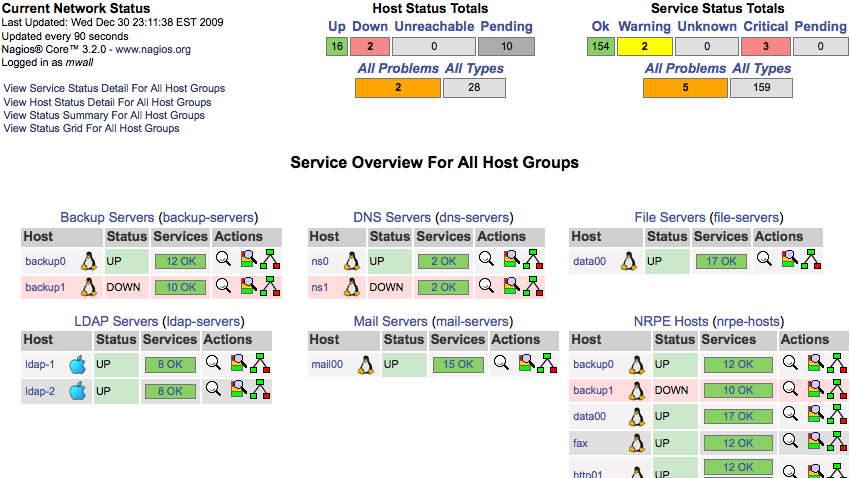Click the 15 OK services cell for mail00
This screenshot has width=850, height=478.
click(459, 364)
